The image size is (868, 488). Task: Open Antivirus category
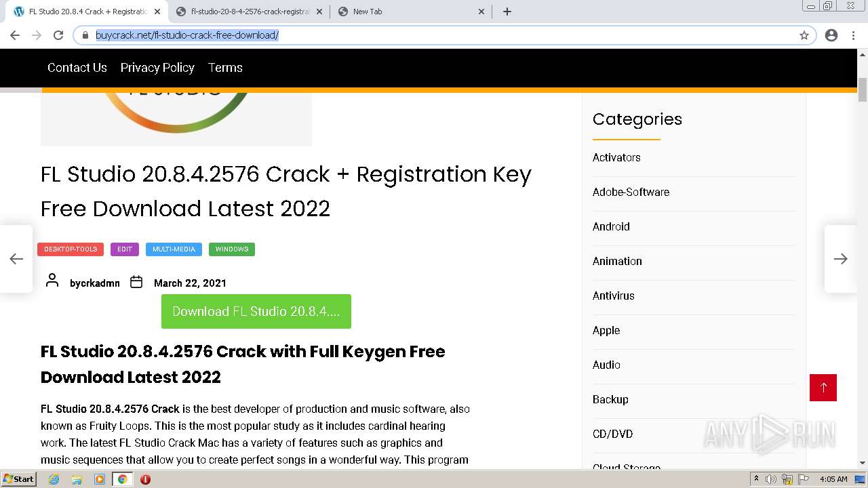[614, 296]
